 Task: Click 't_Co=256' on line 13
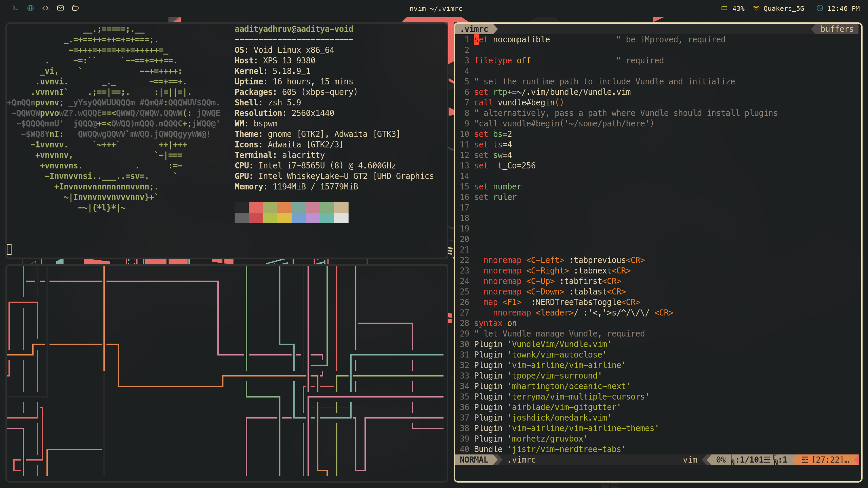(x=517, y=166)
